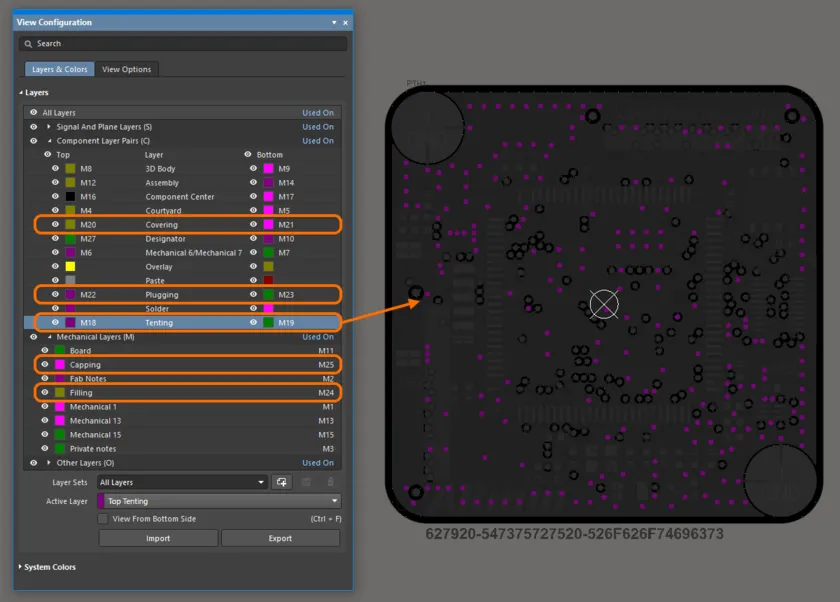Click the save layer set icon
This screenshot has height=602, width=840.
308,482
